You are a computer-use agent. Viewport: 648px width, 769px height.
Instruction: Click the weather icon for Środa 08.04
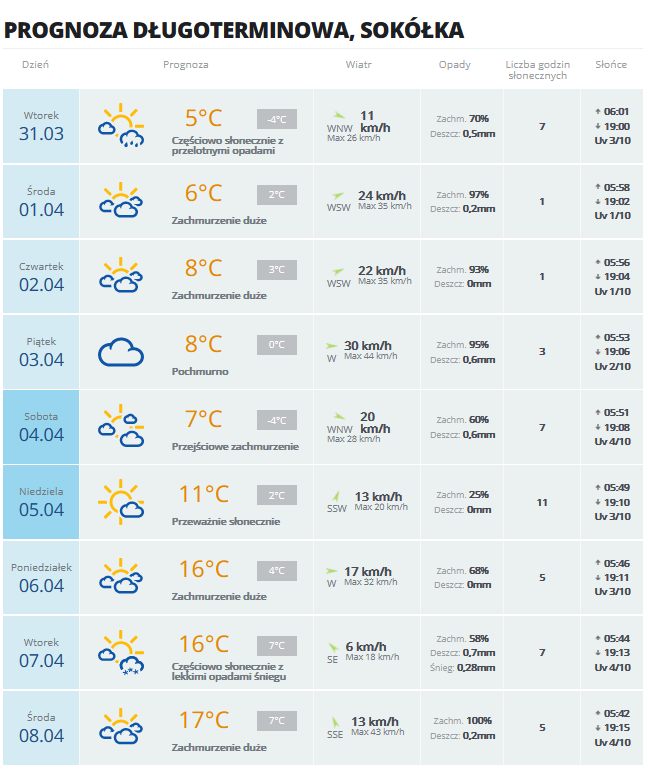(x=121, y=727)
